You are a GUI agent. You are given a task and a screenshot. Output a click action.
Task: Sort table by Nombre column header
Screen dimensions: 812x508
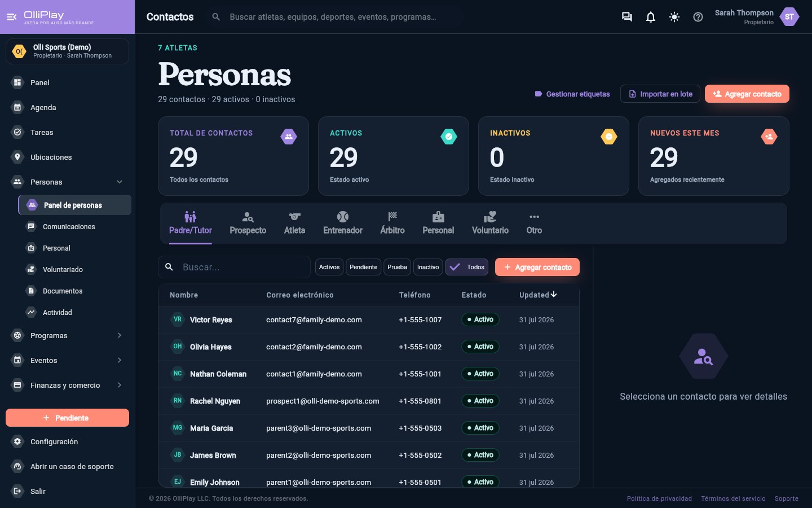(184, 295)
